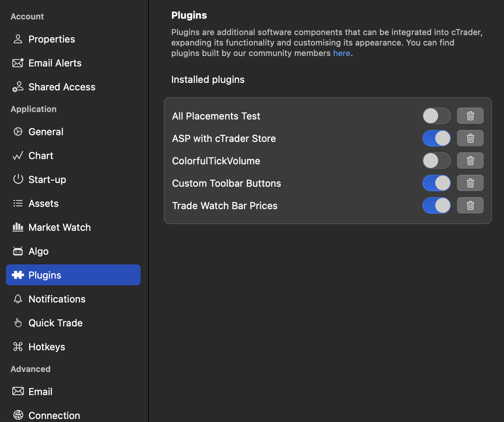This screenshot has width=504, height=422.
Task: Select the Algo robot icon
Action: coord(18,251)
